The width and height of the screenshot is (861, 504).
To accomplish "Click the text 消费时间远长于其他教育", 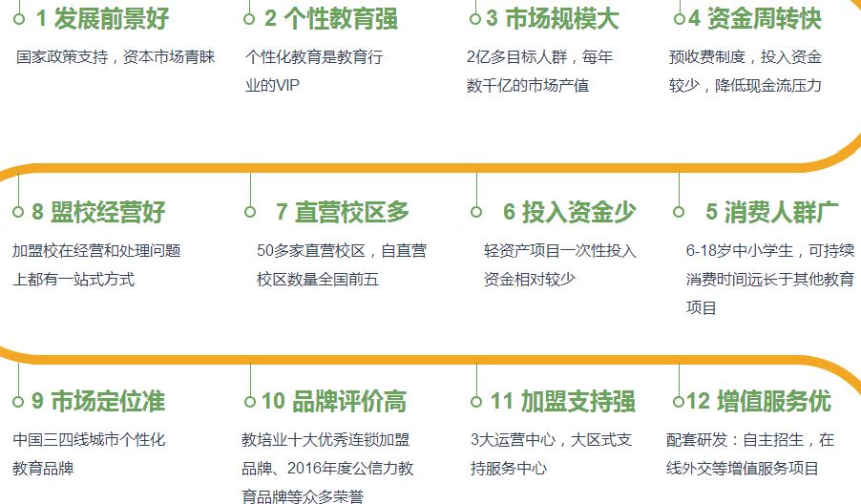I will [x=770, y=280].
